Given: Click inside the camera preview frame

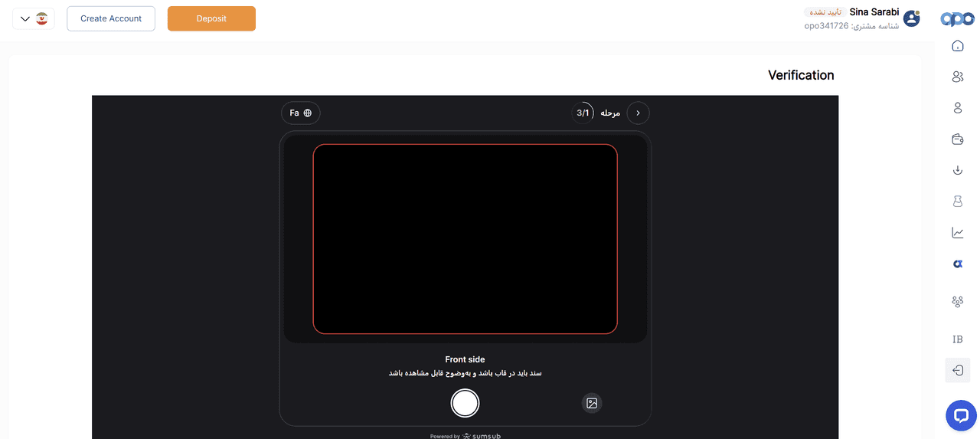Looking at the screenshot, I should tap(465, 239).
